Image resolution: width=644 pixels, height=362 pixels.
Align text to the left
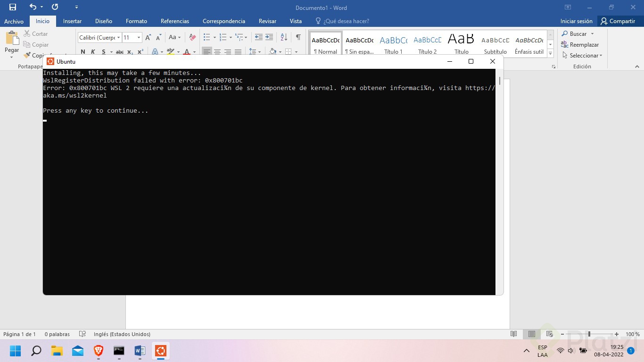pos(206,52)
